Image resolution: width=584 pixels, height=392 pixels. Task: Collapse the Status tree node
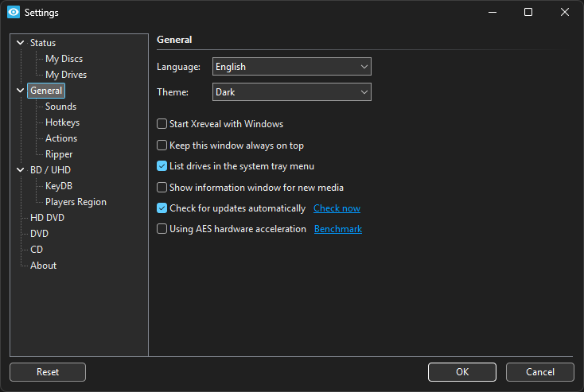[x=21, y=43]
